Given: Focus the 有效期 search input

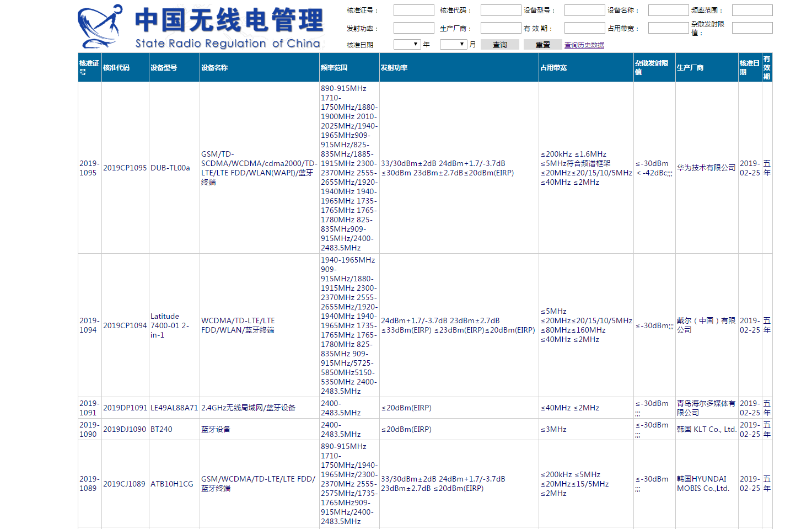Looking at the screenshot, I should pos(584,28).
